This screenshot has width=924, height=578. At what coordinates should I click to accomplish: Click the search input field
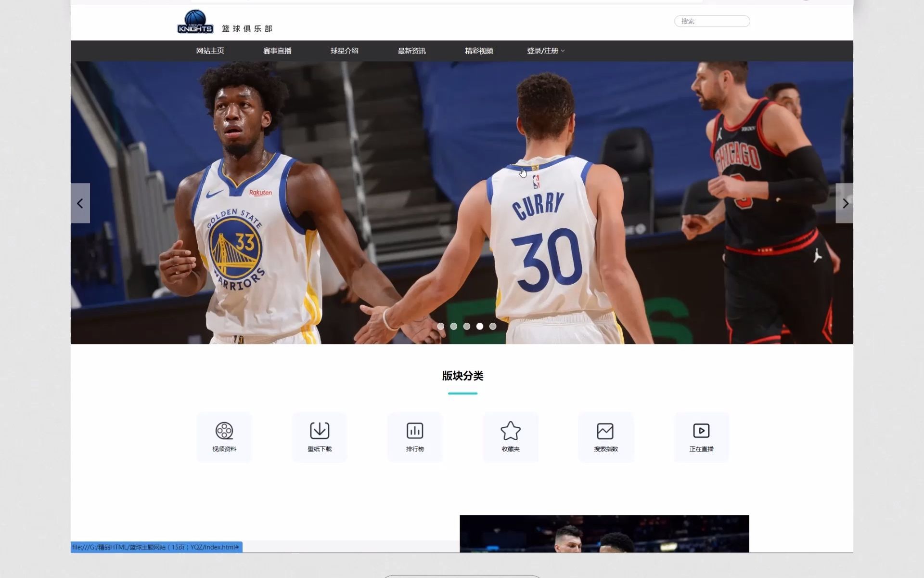coord(712,21)
